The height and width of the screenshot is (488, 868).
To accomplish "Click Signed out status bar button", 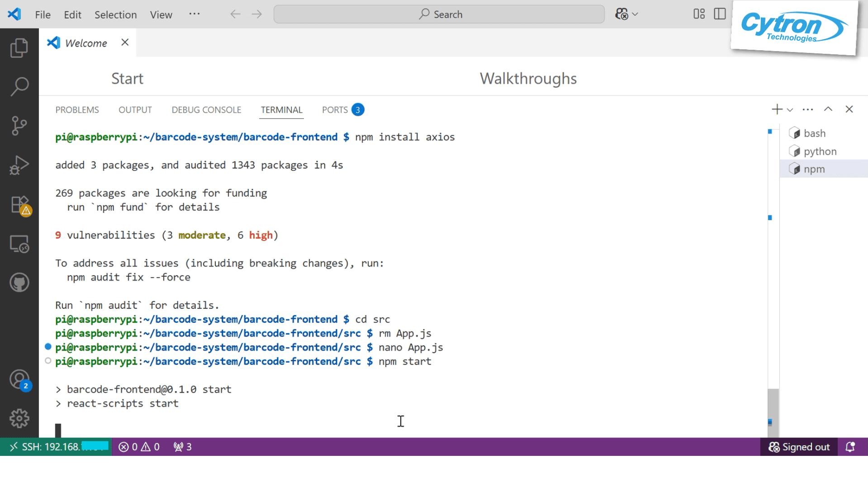I will 799,447.
